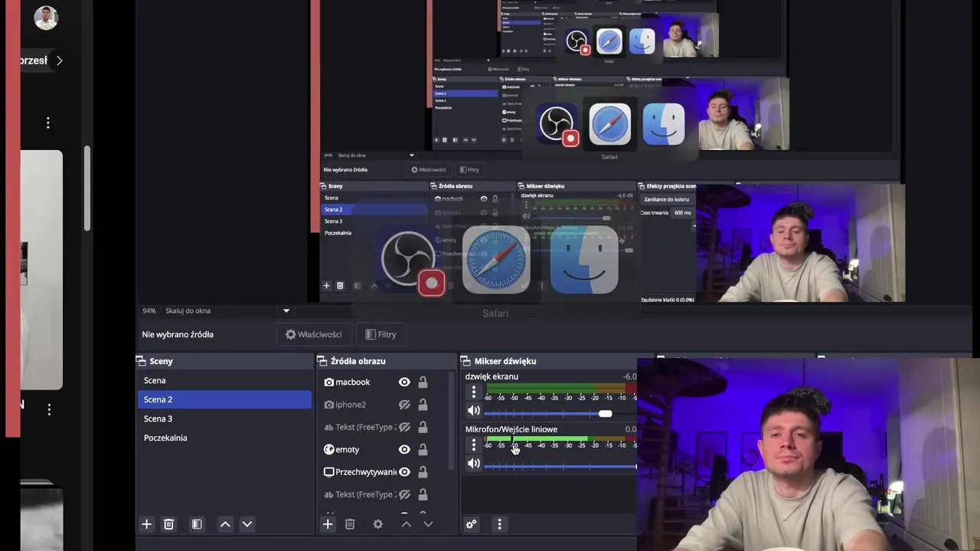The height and width of the screenshot is (551, 980).
Task: Select the emoty source row
Action: (381, 449)
